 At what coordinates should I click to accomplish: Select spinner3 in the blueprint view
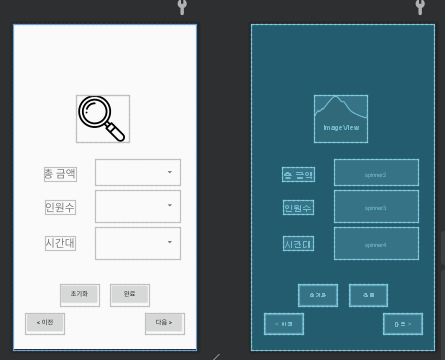pyautogui.click(x=376, y=206)
